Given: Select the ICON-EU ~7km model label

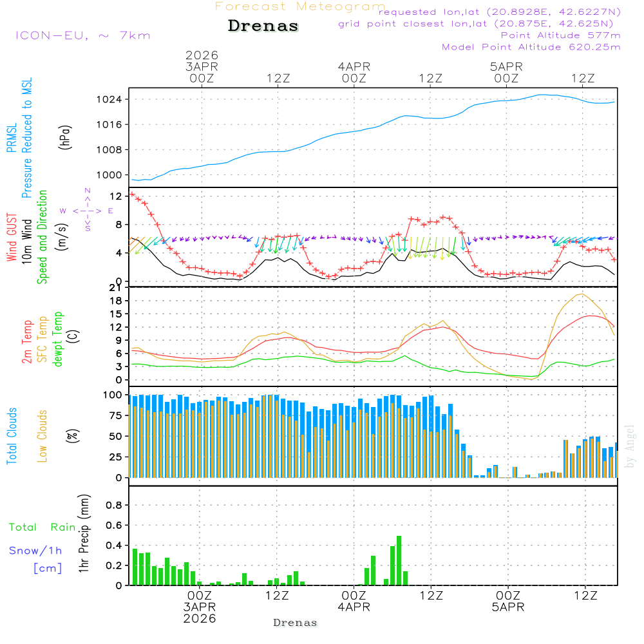Looking at the screenshot, I should pos(82,35).
